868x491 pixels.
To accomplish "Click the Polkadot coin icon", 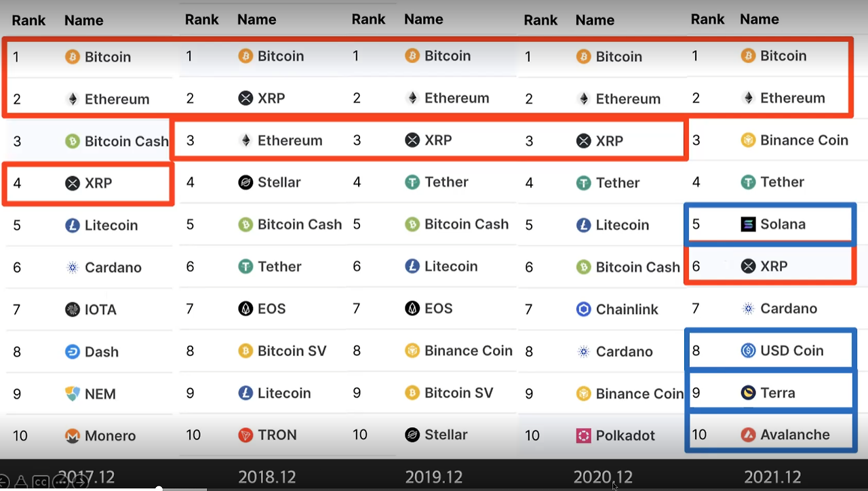I will [583, 435].
